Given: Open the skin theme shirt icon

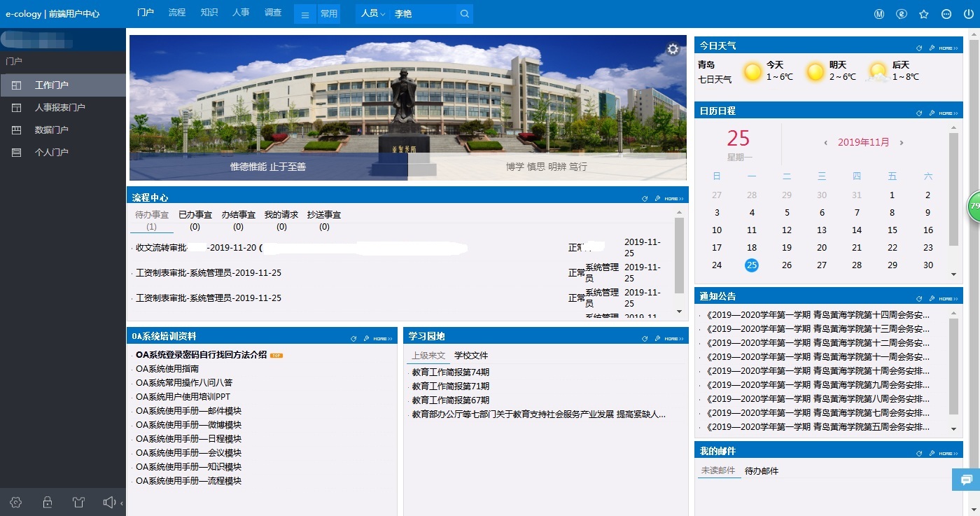Looking at the screenshot, I should point(78,502).
